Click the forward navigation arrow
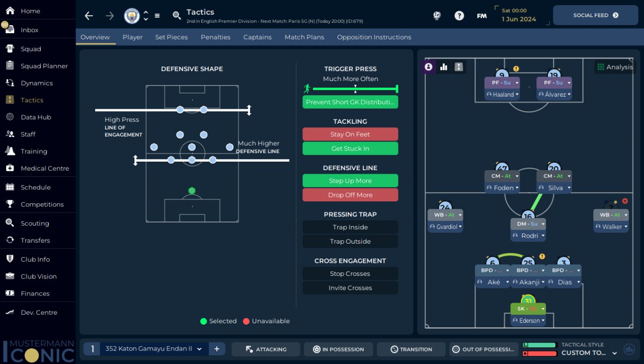 coord(110,16)
